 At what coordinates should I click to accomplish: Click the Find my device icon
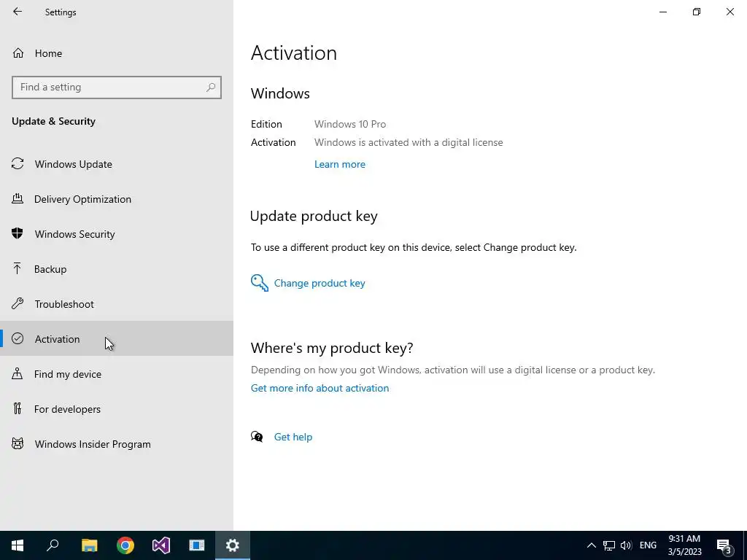18,373
